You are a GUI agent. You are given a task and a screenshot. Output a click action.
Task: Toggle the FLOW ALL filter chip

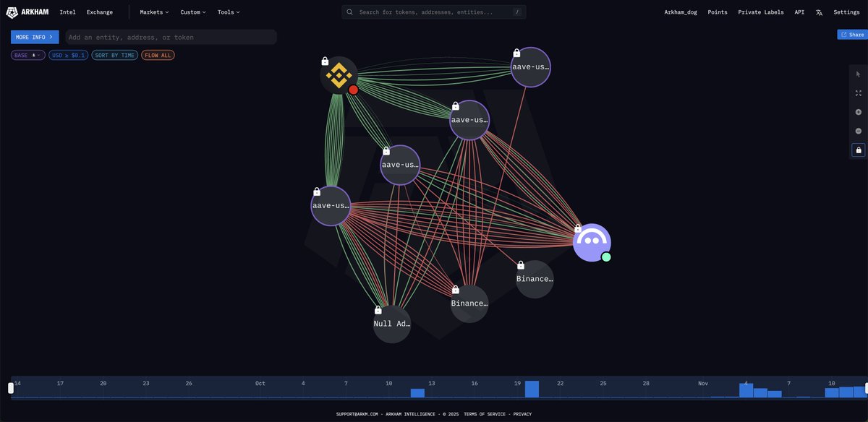pyautogui.click(x=158, y=55)
